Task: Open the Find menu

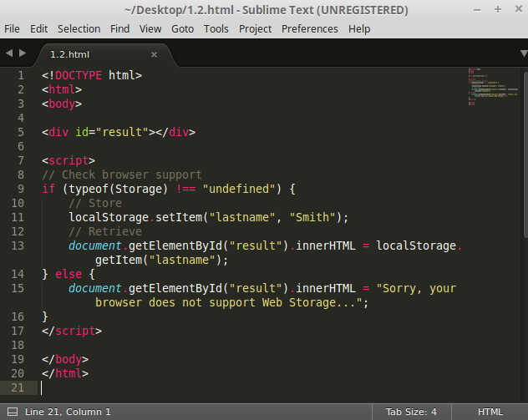Action: click(119, 29)
